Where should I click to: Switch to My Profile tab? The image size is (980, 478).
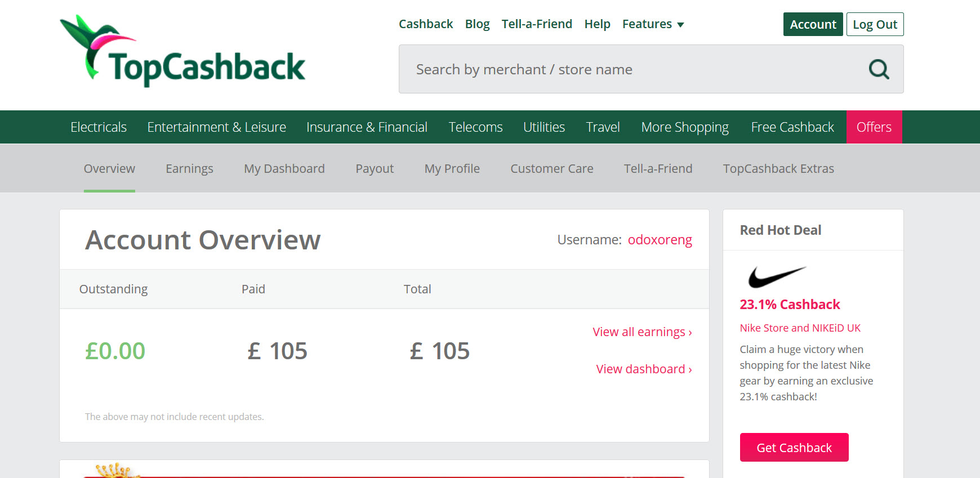pyautogui.click(x=452, y=169)
